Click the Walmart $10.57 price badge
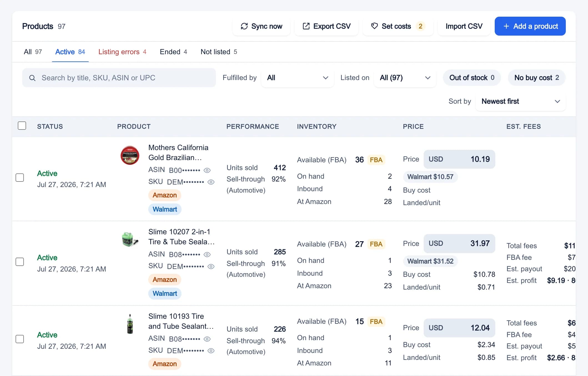Image resolution: width=588 pixels, height=376 pixels. (x=430, y=177)
